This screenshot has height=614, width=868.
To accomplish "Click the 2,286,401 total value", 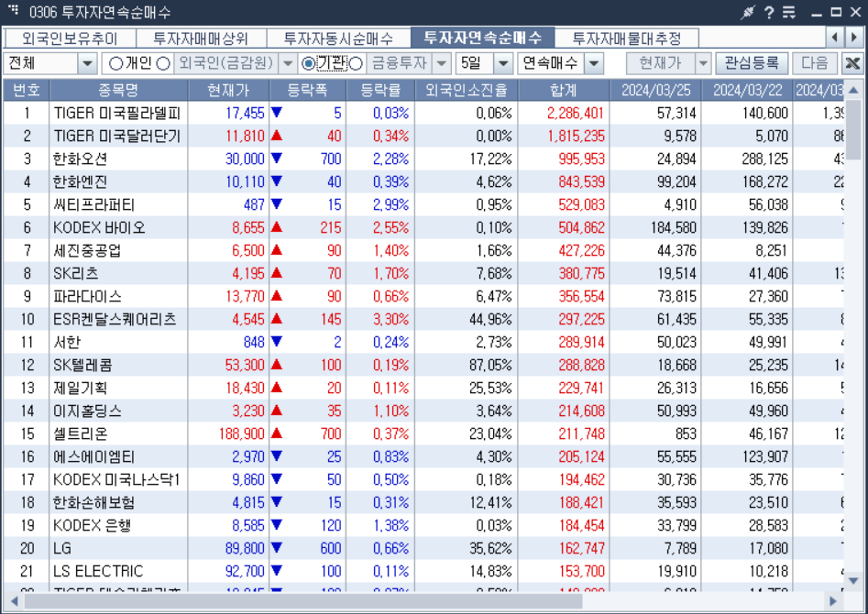I will (576, 113).
